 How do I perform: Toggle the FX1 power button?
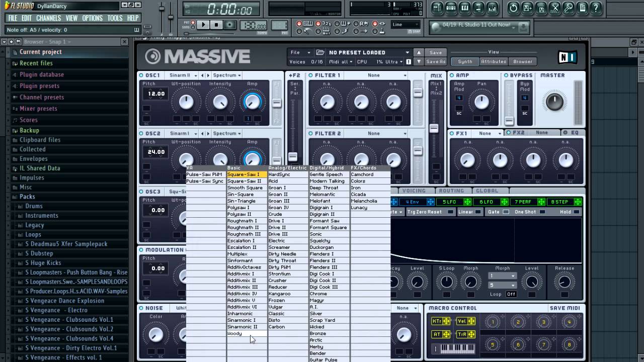coord(452,134)
